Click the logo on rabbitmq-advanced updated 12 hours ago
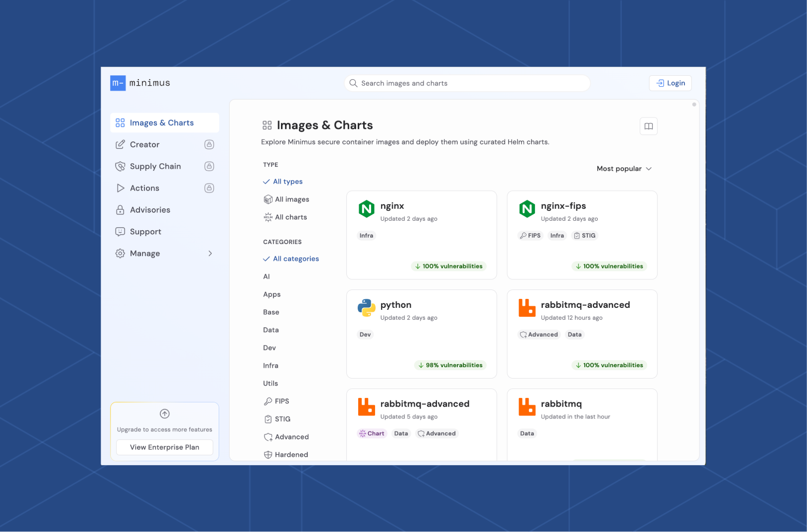The width and height of the screenshot is (807, 532). [x=527, y=308]
